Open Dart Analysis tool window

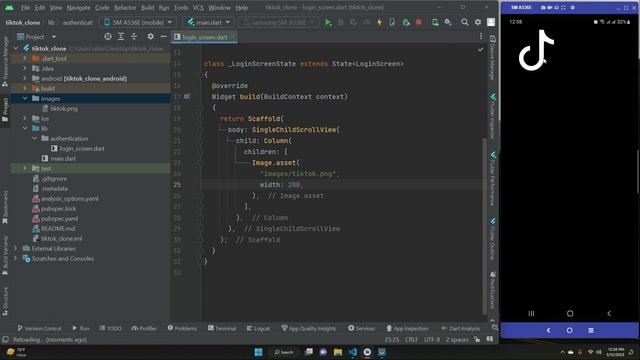461,328
